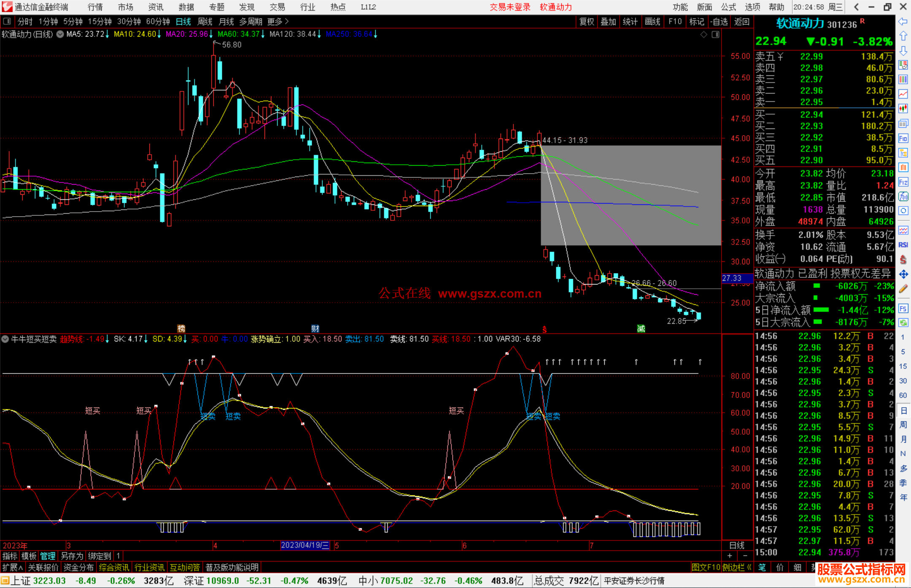Click the plus zoom-in button below 日线
911x588 pixels.
[x=730, y=556]
